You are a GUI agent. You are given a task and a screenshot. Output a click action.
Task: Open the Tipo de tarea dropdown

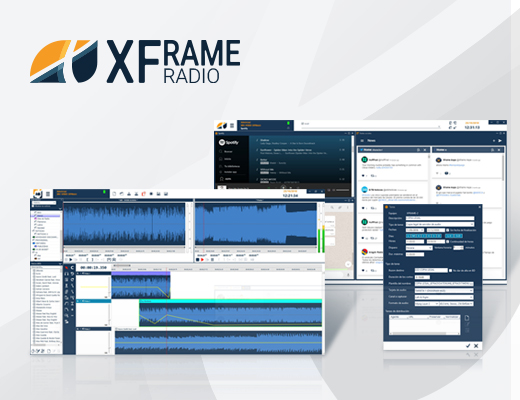pyautogui.click(x=440, y=224)
